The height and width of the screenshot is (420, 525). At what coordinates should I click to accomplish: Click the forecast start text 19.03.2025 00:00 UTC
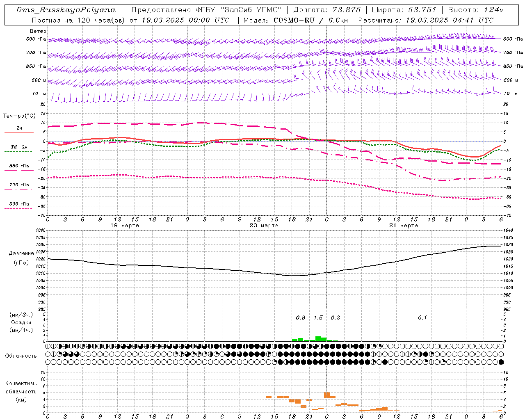coord(185,20)
